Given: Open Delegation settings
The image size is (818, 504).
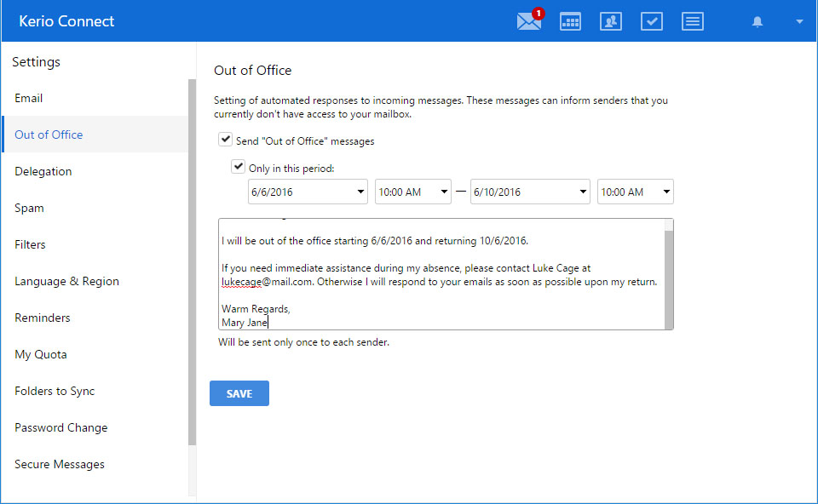Looking at the screenshot, I should 95,171.
